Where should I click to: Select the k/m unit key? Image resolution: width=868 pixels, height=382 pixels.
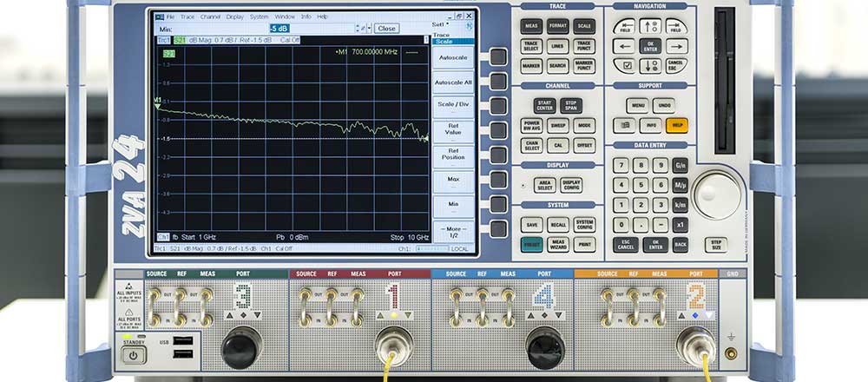coord(680,205)
